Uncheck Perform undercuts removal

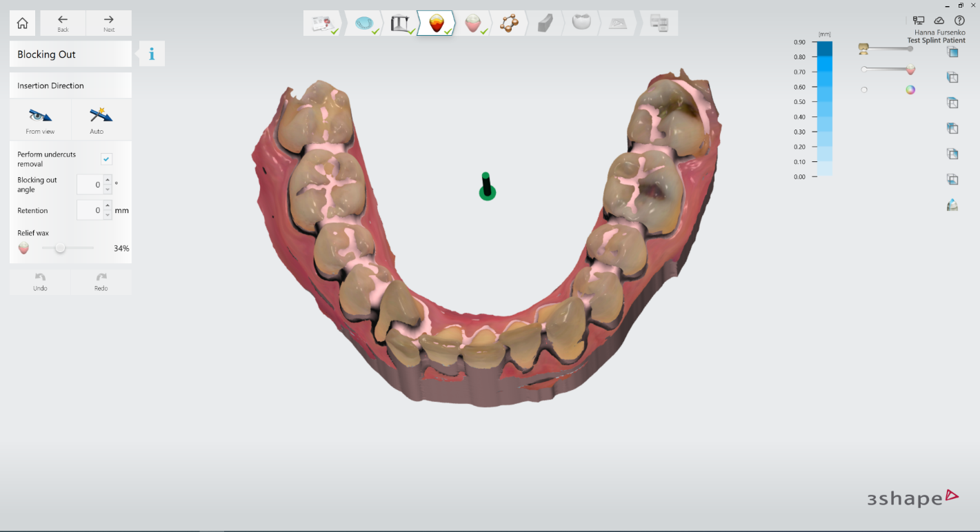(x=106, y=159)
